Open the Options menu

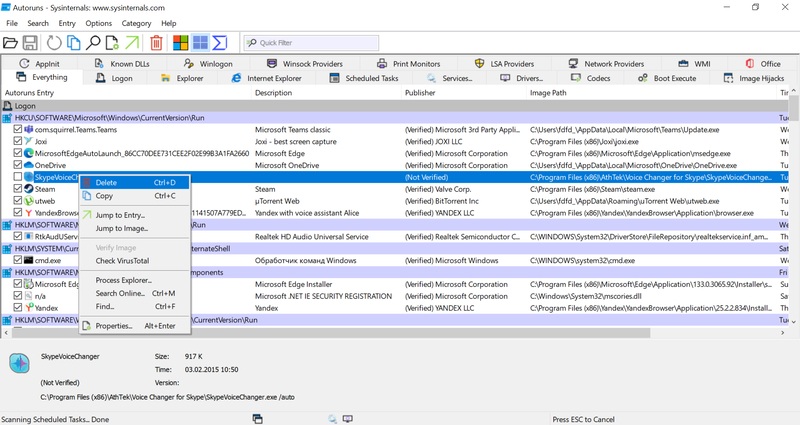pyautogui.click(x=99, y=22)
